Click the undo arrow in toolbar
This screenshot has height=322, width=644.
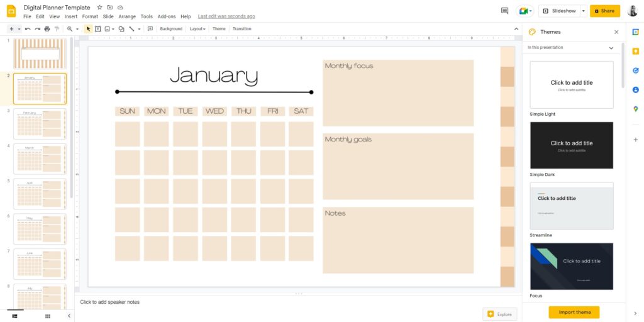coord(28,29)
